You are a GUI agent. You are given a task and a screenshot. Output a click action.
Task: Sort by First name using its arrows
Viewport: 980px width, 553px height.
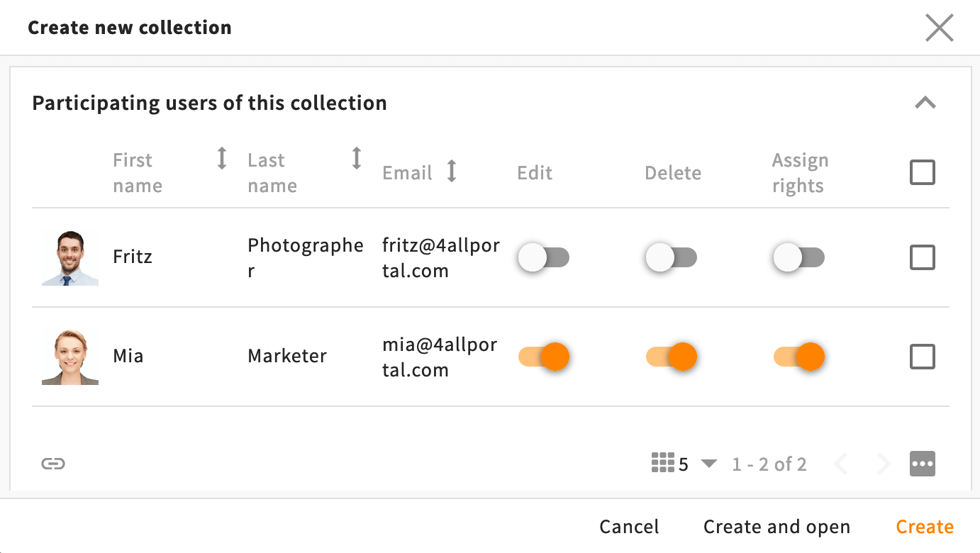click(x=221, y=159)
